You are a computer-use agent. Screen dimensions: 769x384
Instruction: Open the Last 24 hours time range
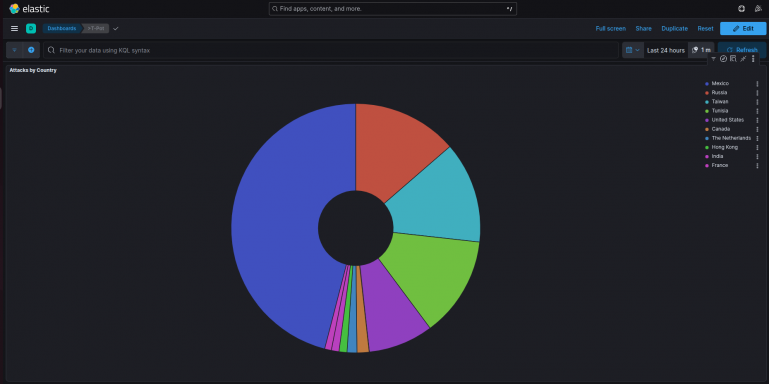click(666, 50)
